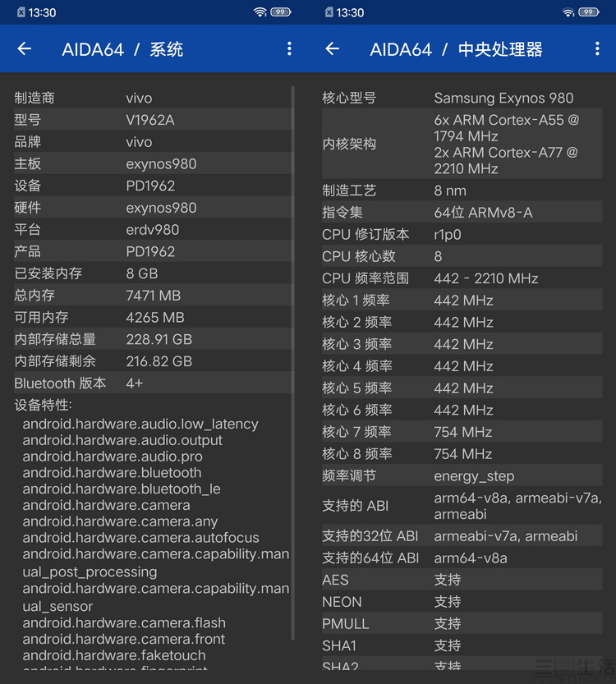Tap Wi-Fi status icon on left screen
The image size is (616, 684).
pos(260,12)
